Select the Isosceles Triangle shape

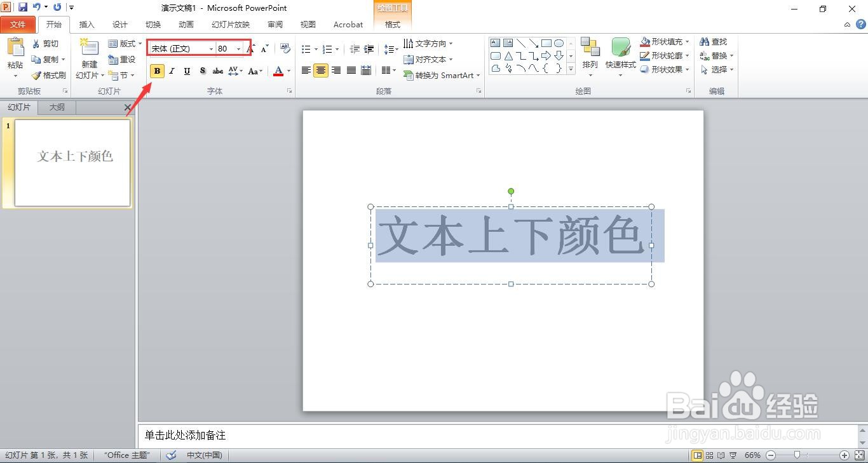coord(508,56)
